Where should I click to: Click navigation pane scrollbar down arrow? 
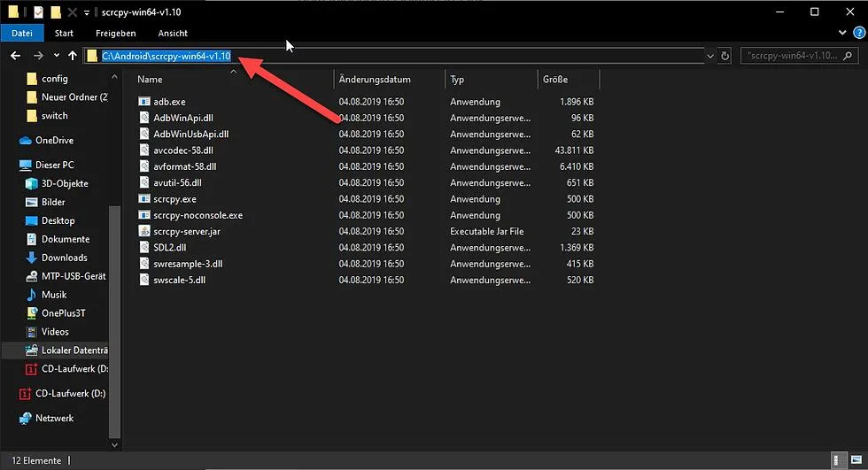point(114,444)
